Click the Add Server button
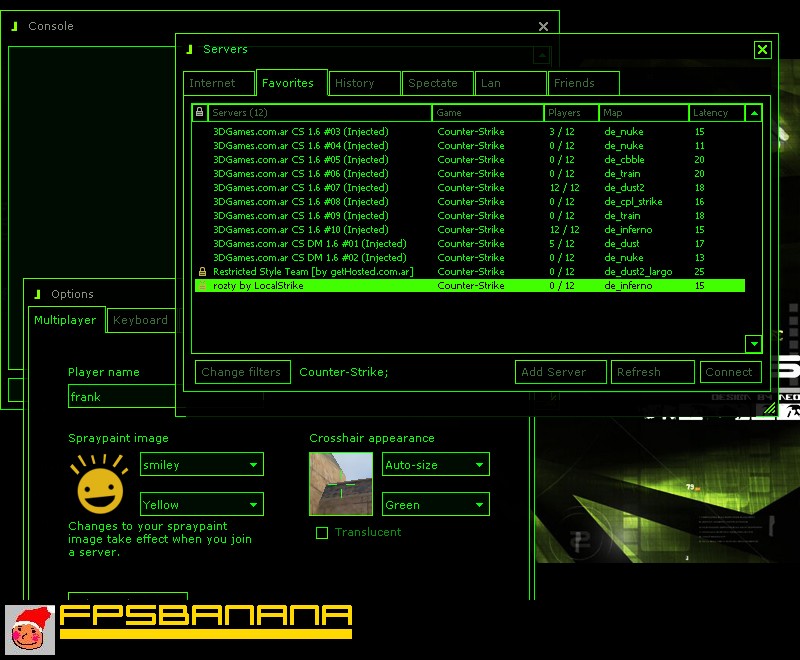800x660 pixels. click(561, 372)
